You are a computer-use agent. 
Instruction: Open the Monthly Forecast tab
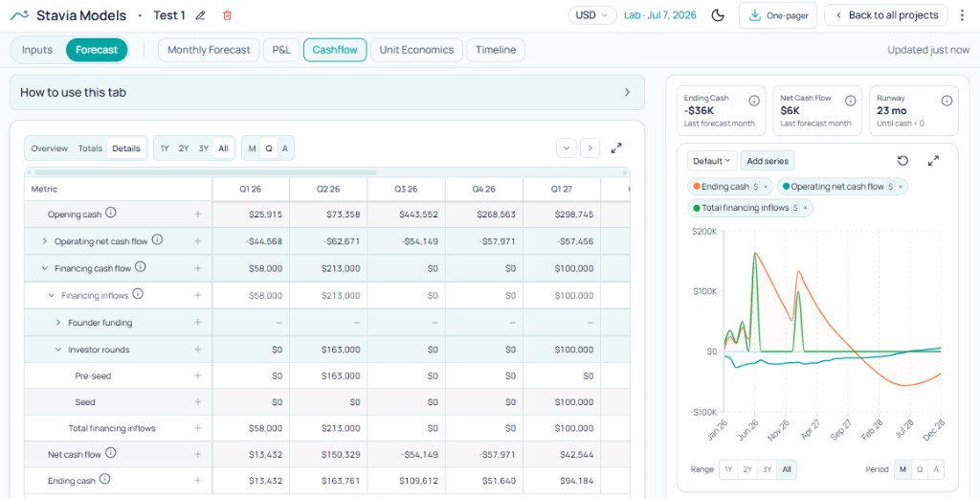pos(209,50)
